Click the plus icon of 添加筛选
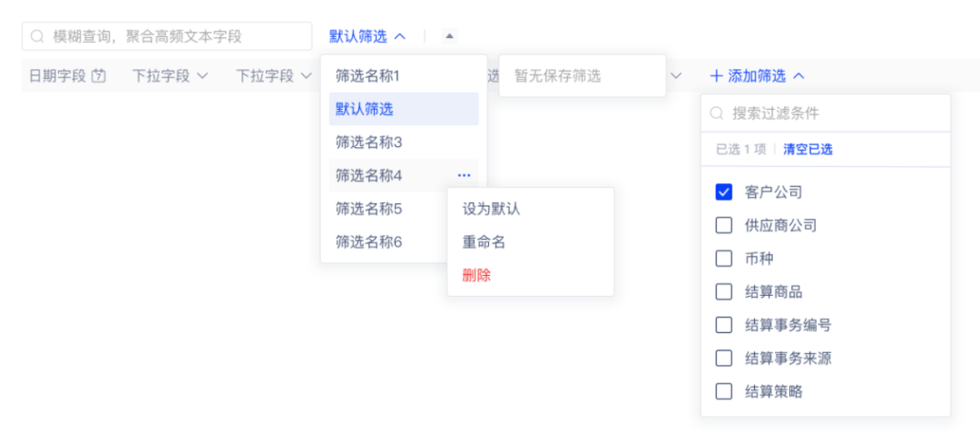 coord(716,76)
